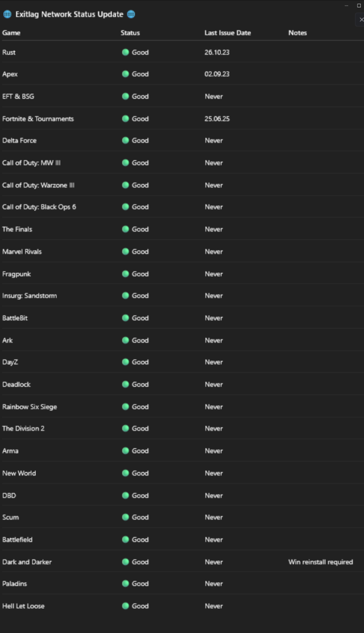
Task: Select the Rainbow Six Siege game name
Action: pos(30,407)
